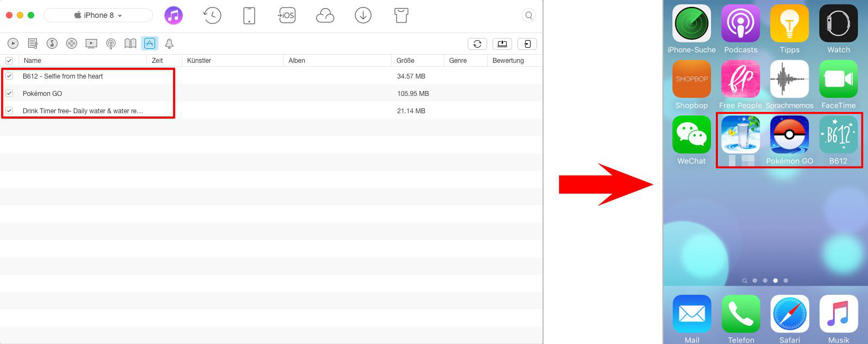Open the Podcasts app on phone
868x344 pixels.
741,23
